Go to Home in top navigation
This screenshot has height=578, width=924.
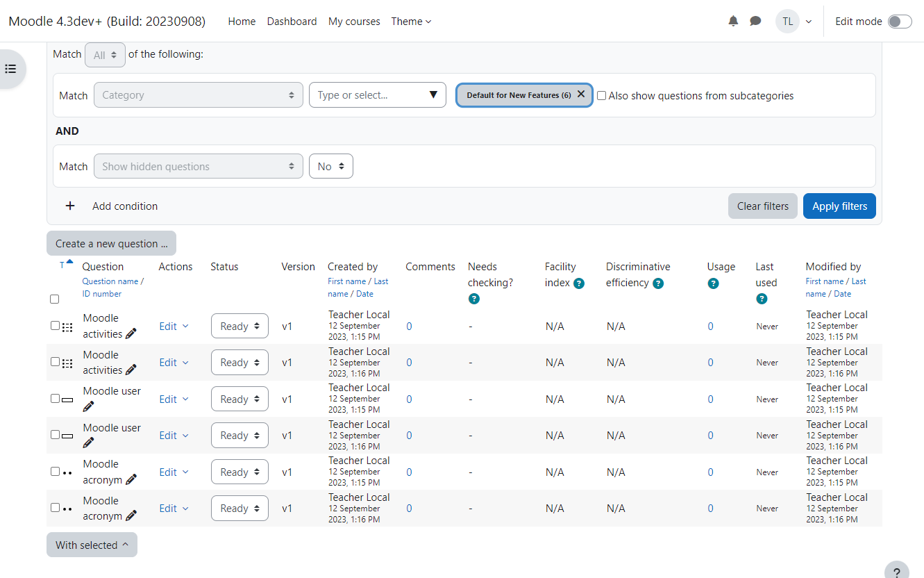pyautogui.click(x=242, y=22)
